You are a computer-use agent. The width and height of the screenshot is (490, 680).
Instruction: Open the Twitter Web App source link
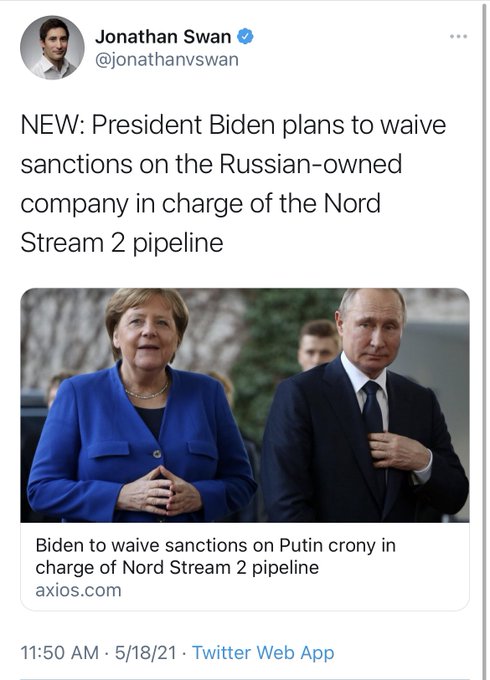[263, 653]
